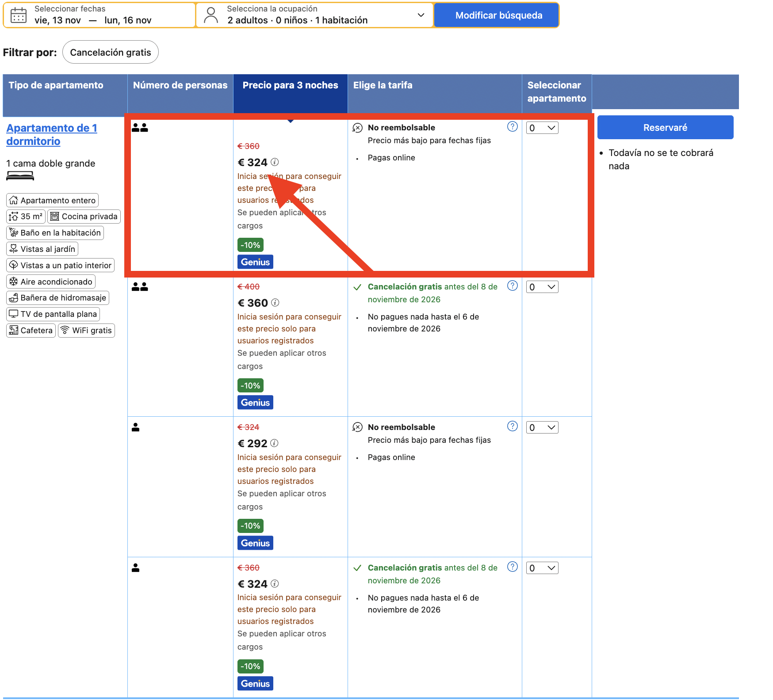Click the Reservaré button
Screen dimensions: 773x700
point(665,127)
